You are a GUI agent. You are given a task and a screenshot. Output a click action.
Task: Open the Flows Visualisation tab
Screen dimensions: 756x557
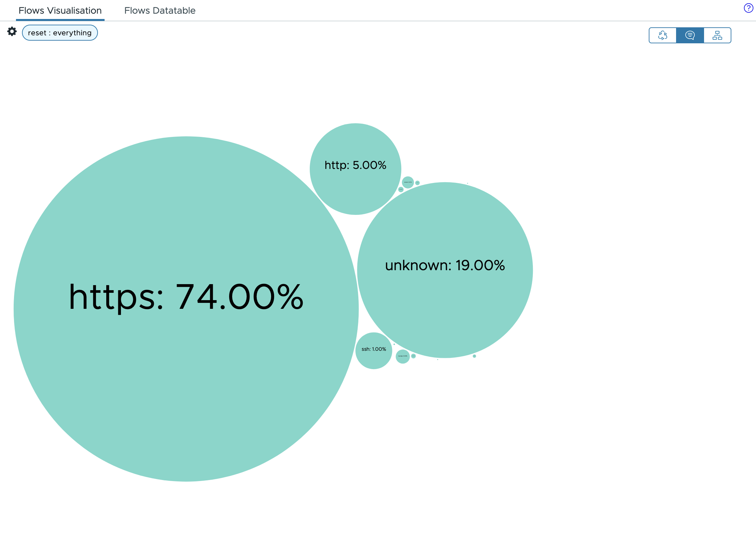tap(60, 10)
